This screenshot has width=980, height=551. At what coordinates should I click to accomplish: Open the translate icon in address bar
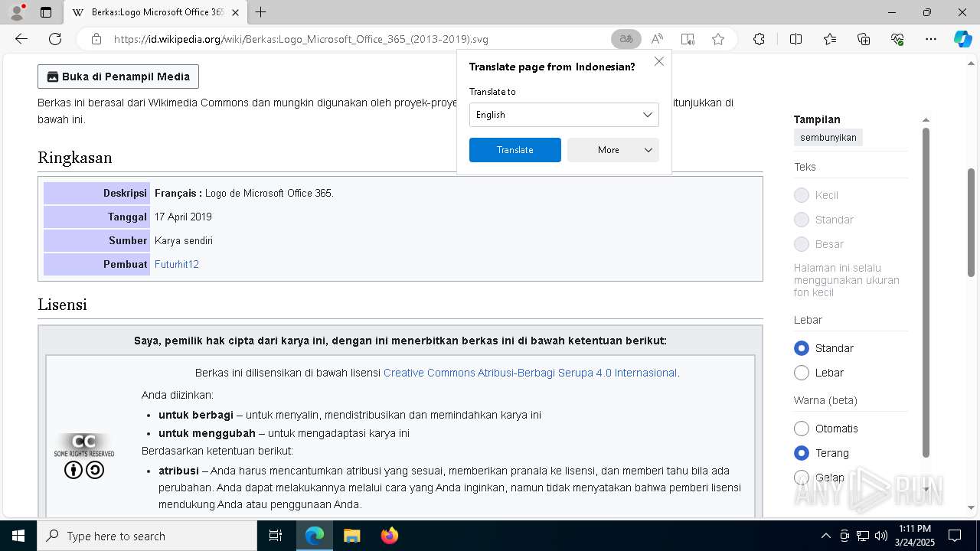[626, 39]
